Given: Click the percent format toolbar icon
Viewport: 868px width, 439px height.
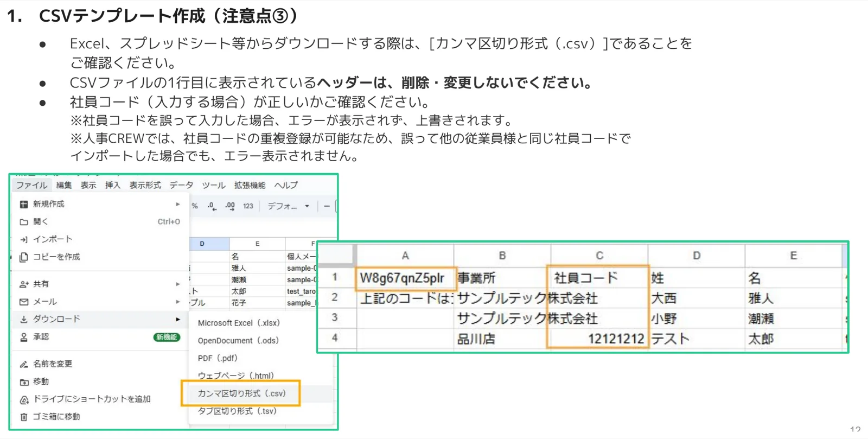Looking at the screenshot, I should pos(195,206).
